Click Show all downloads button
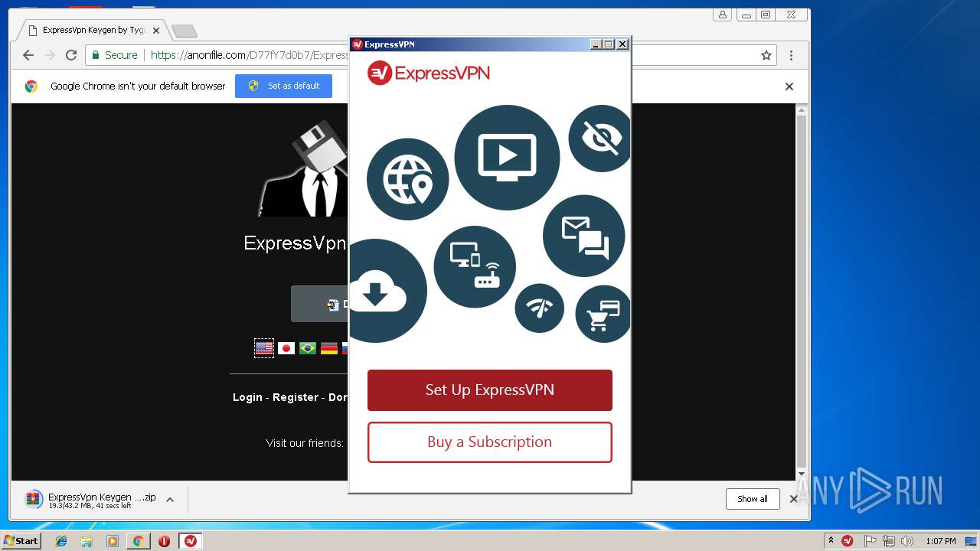The height and width of the screenshot is (551, 980). [753, 499]
